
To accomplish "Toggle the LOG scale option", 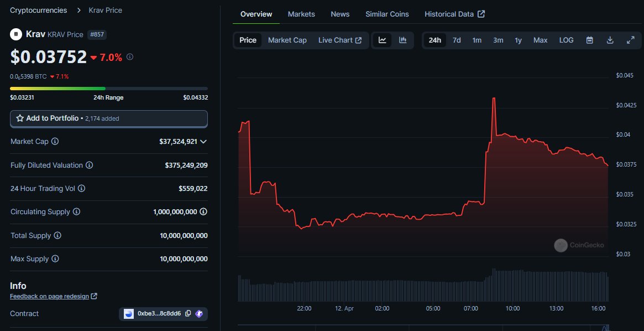I will [567, 40].
